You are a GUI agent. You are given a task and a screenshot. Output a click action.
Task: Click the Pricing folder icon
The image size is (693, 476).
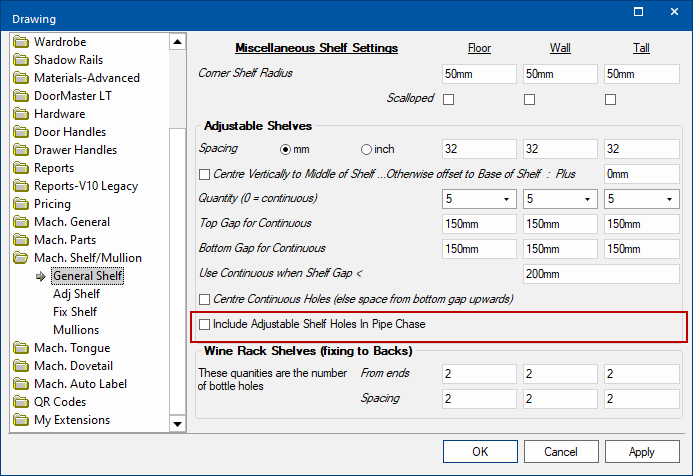tap(21, 204)
